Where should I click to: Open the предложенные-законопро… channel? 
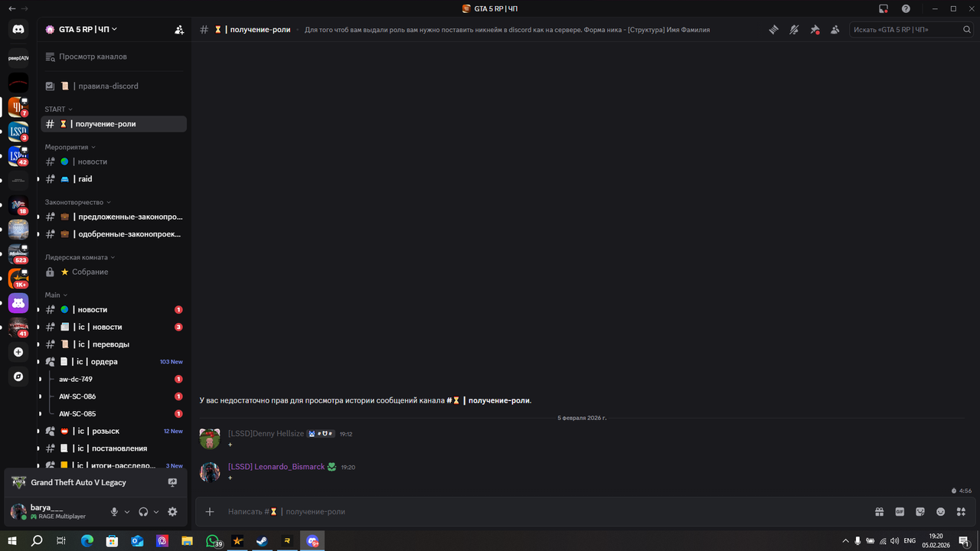point(113,217)
